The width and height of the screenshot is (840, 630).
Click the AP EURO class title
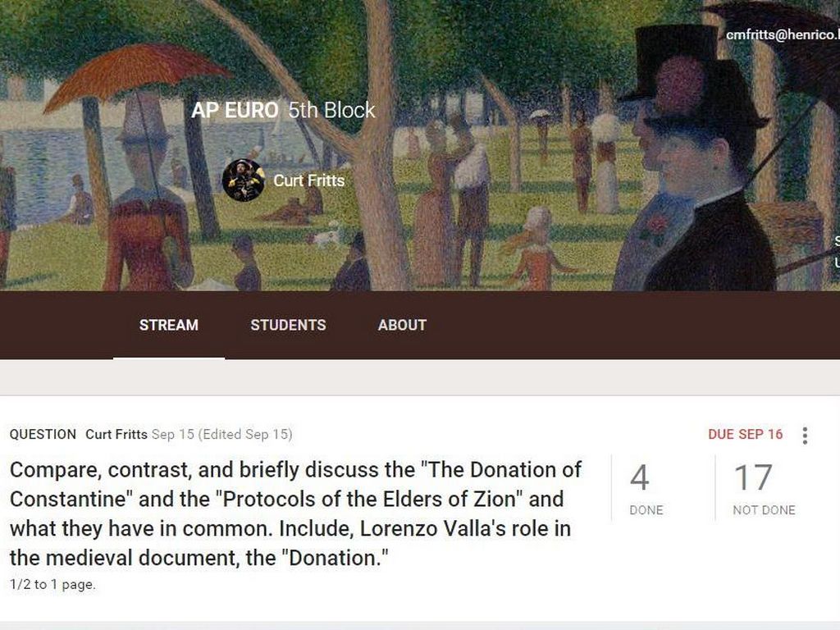(x=235, y=111)
